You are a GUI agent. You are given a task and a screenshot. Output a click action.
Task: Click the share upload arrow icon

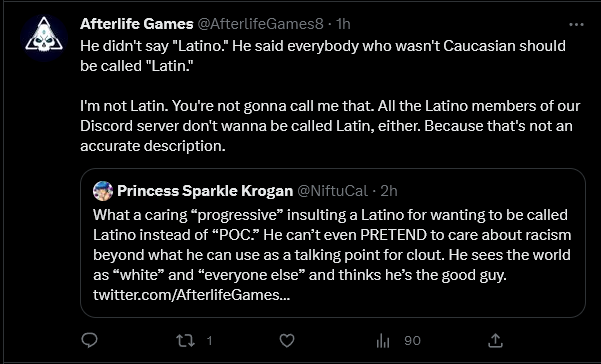coord(495,340)
